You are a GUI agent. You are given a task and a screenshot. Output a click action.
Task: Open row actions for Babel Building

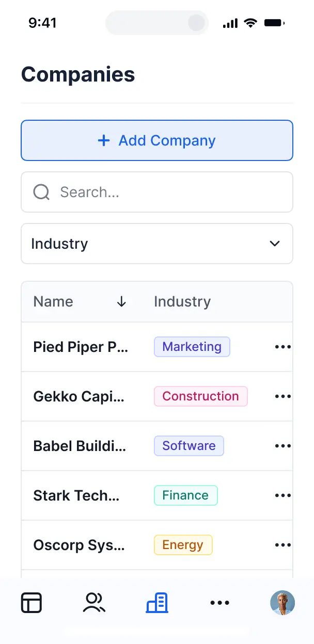click(282, 446)
